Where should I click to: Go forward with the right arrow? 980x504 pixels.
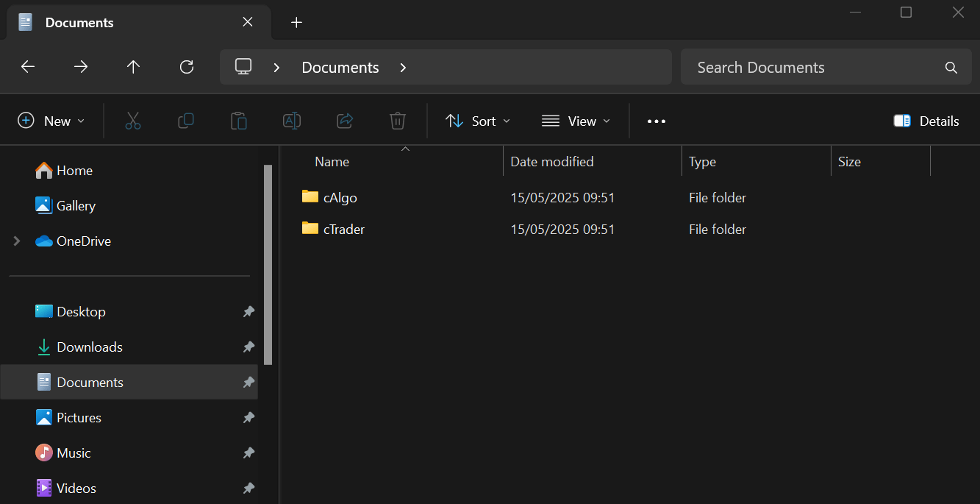tap(81, 67)
